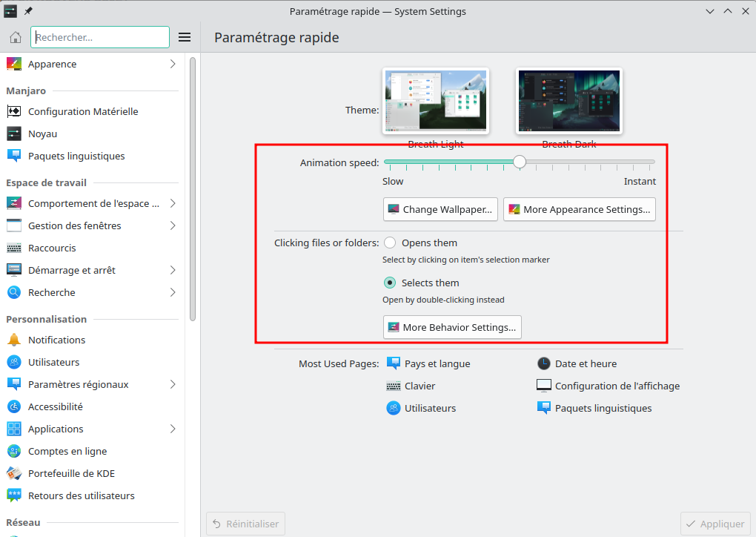Open Retours des utilisateurs icon
Viewport: 756px width, 537px height.
[14, 495]
